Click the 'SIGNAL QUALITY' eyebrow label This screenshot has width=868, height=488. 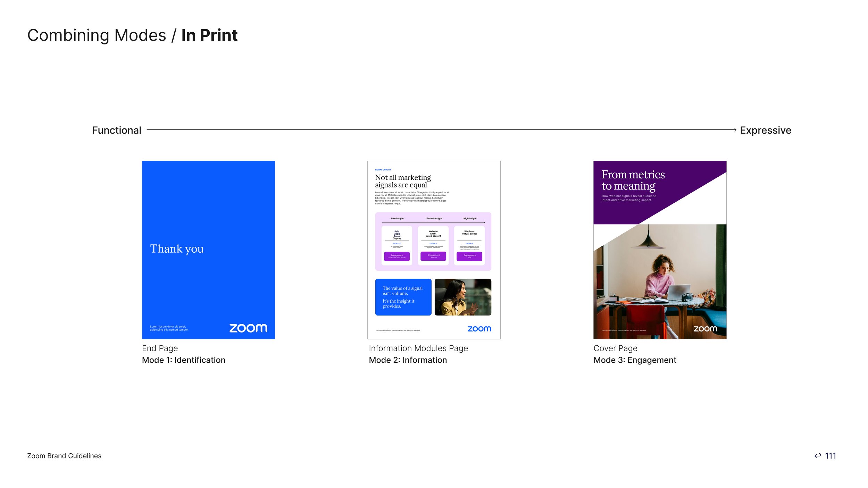(383, 170)
